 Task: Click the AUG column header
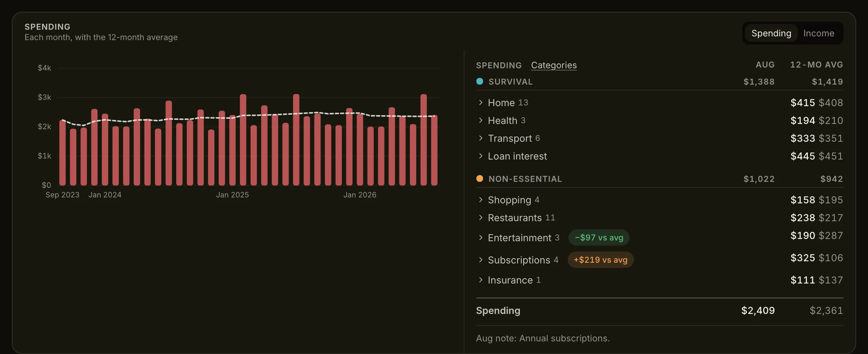(x=765, y=65)
